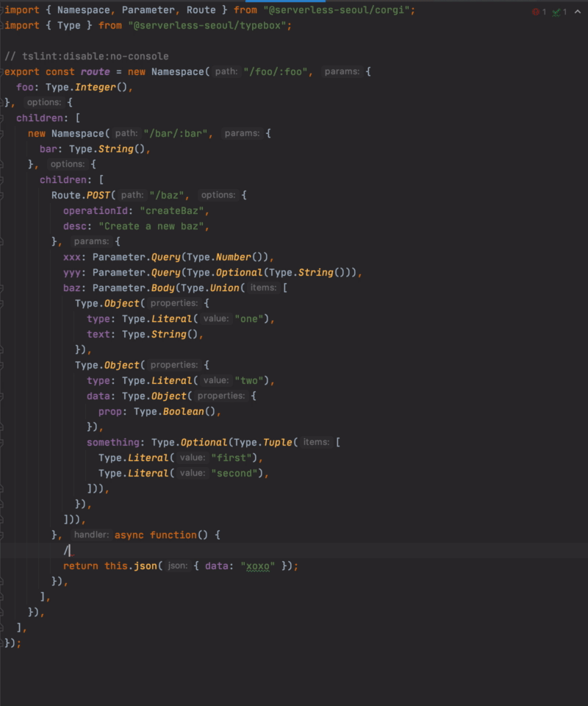Click 'Optional' on the yyy line
588x706 pixels.
click(239, 273)
